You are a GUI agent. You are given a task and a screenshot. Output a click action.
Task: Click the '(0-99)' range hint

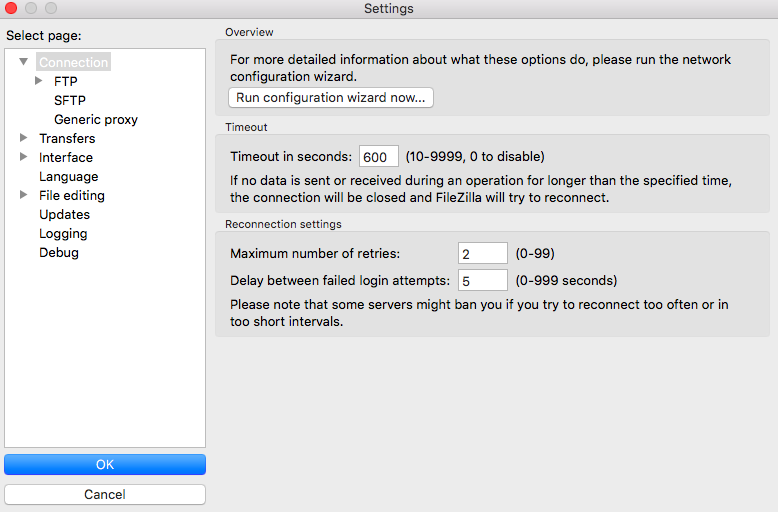[x=535, y=254]
